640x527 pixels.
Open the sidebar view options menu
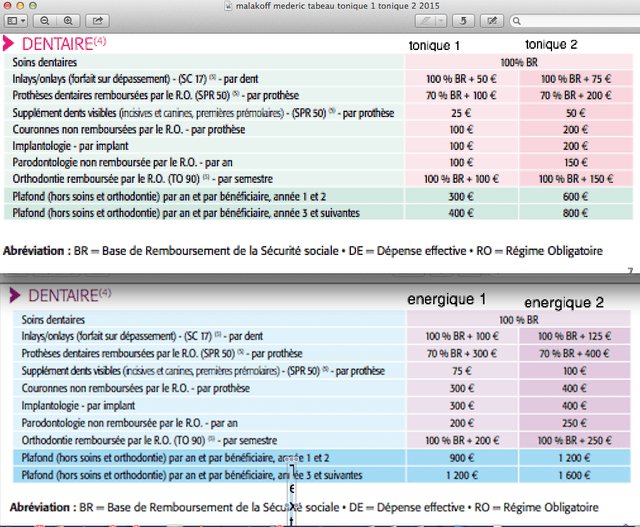[15, 20]
